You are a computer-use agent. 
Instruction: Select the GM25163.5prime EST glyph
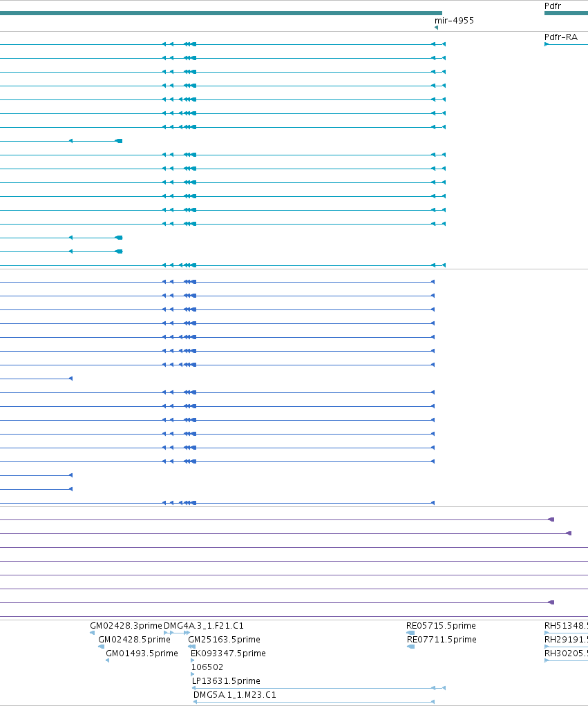[192, 647]
